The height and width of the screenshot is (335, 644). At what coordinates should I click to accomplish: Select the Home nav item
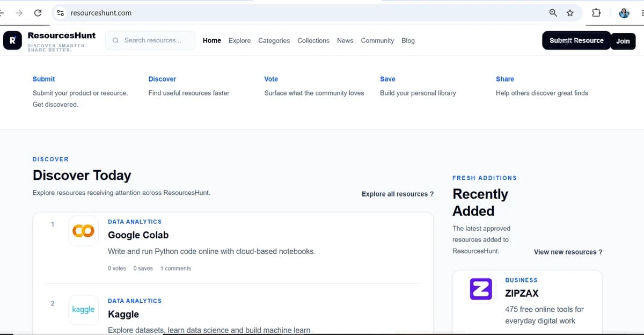click(x=212, y=41)
